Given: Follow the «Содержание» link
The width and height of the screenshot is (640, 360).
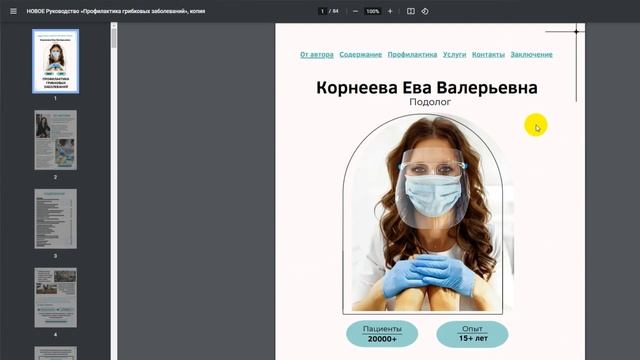Looking at the screenshot, I should (x=360, y=55).
